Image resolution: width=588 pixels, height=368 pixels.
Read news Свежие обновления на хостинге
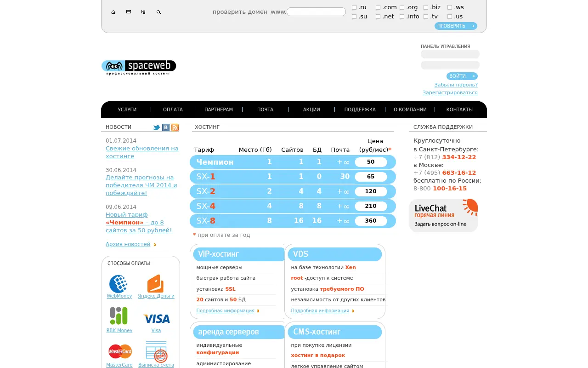pyautogui.click(x=142, y=152)
